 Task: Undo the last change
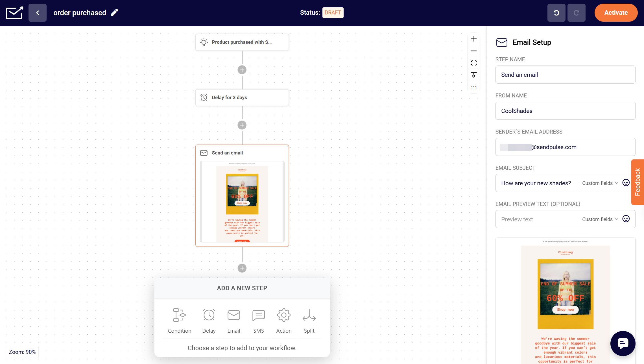pos(556,13)
